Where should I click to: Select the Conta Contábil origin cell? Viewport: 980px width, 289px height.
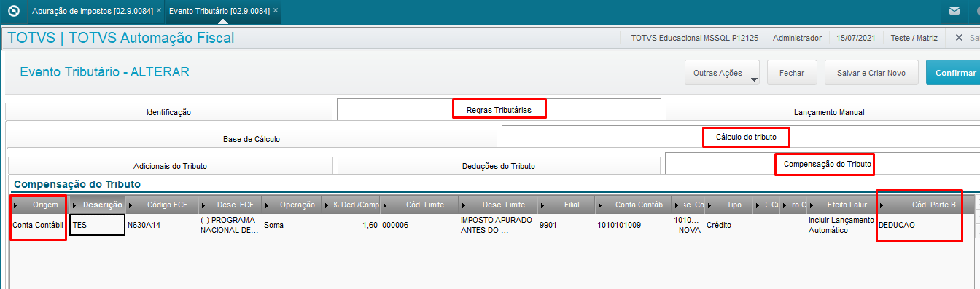[40, 225]
